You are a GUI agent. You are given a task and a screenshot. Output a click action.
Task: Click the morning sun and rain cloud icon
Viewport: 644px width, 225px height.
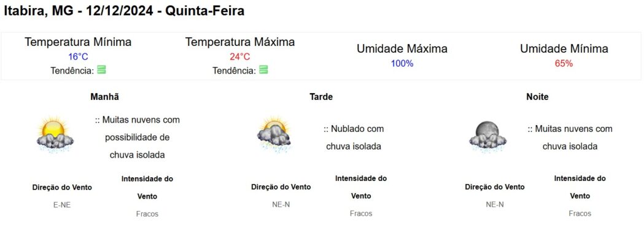pyautogui.click(x=55, y=135)
